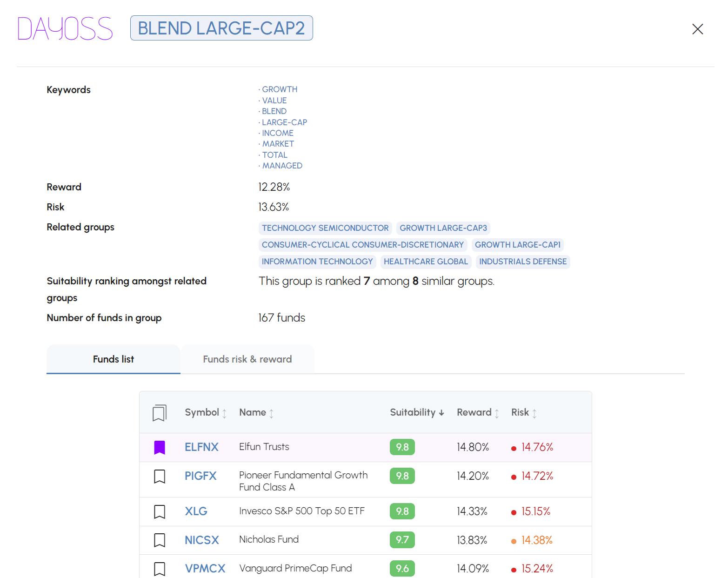Sort table by Risk column
This screenshot has width=728, height=578.
click(x=524, y=413)
